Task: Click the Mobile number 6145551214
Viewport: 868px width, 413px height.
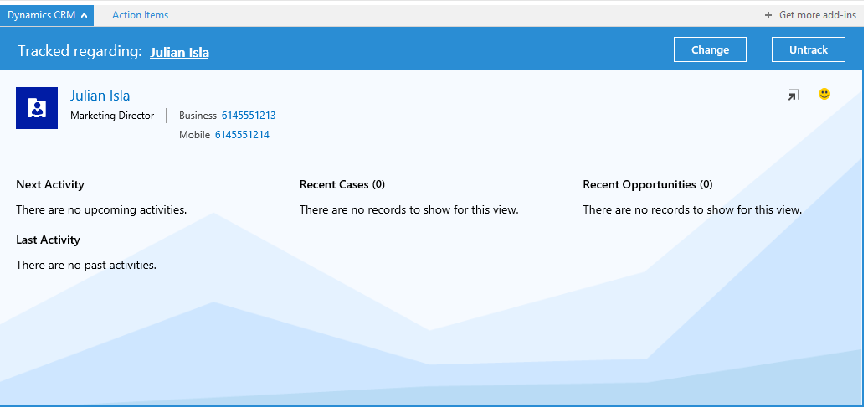Action: coord(242,135)
